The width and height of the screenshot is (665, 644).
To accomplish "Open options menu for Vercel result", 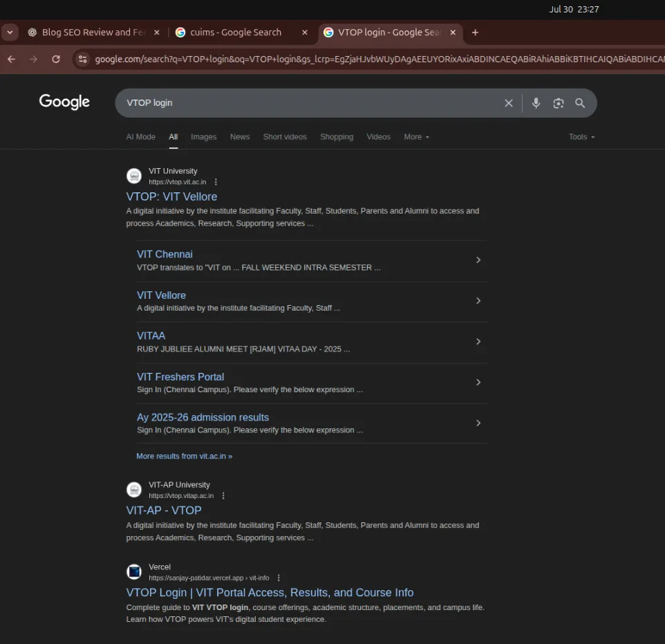I will click(x=279, y=578).
